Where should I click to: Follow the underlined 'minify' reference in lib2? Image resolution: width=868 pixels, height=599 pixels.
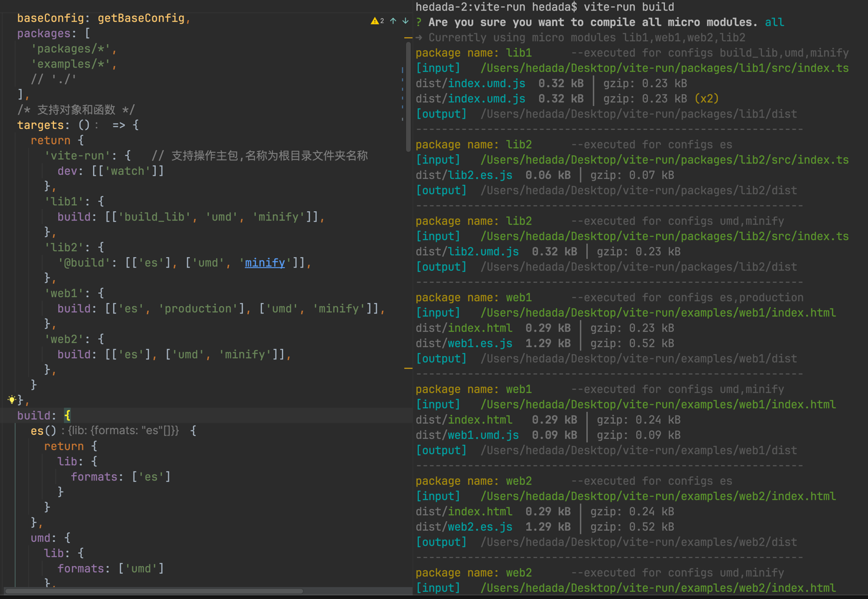[265, 263]
